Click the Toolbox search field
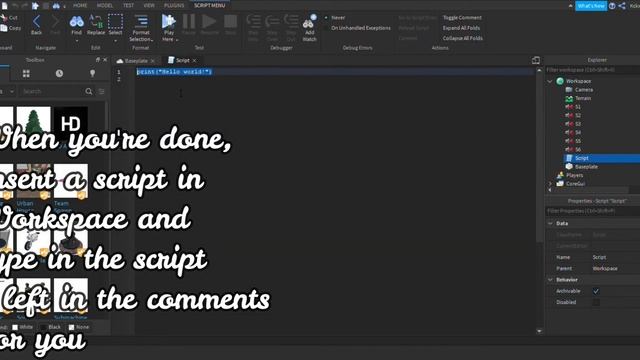 pos(52,91)
